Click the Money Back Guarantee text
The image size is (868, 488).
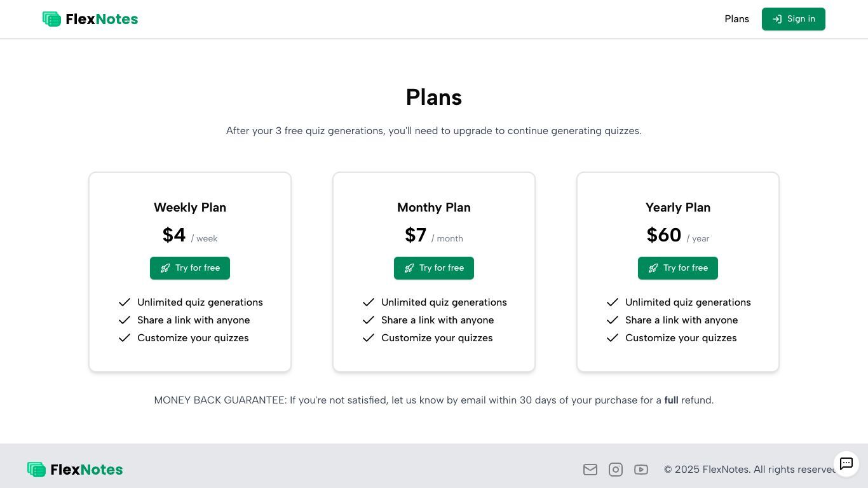[434, 400]
